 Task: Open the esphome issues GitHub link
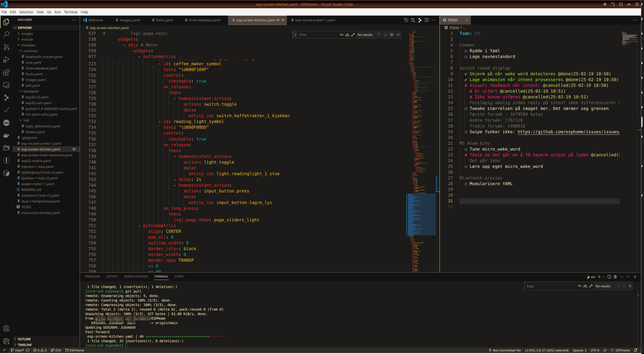[x=568, y=132]
